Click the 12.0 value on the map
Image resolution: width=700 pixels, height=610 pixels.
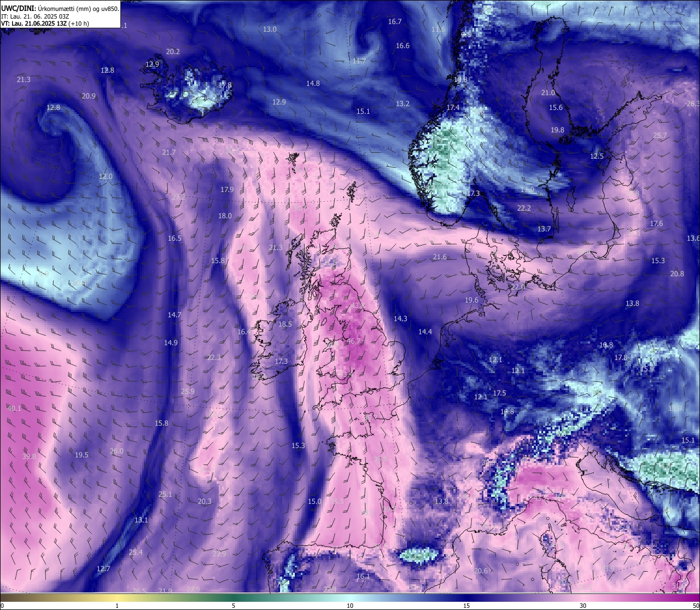click(106, 176)
